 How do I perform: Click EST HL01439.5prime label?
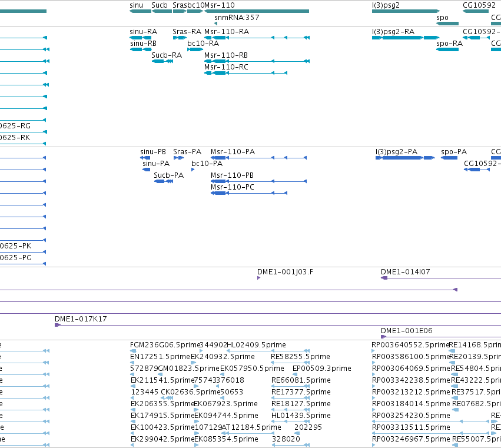pos(301,416)
